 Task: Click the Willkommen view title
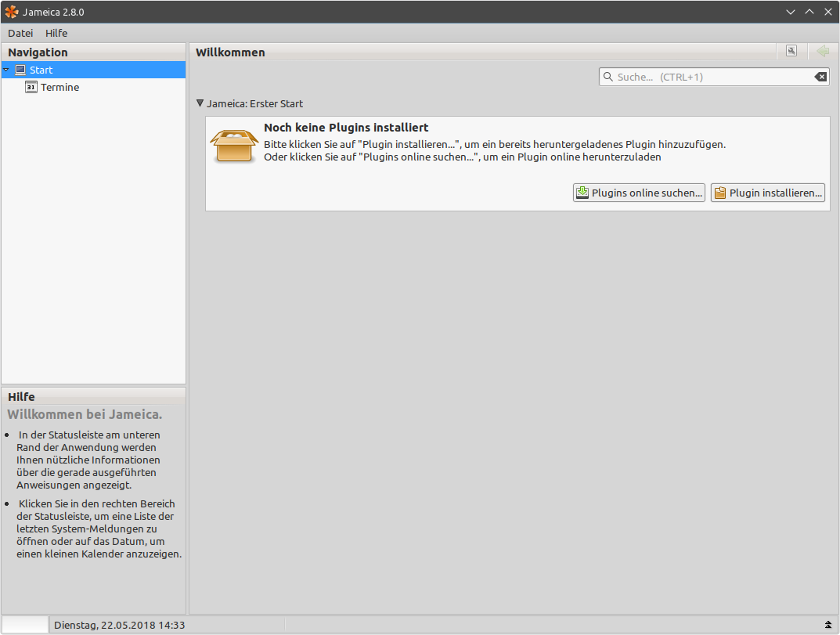[230, 52]
